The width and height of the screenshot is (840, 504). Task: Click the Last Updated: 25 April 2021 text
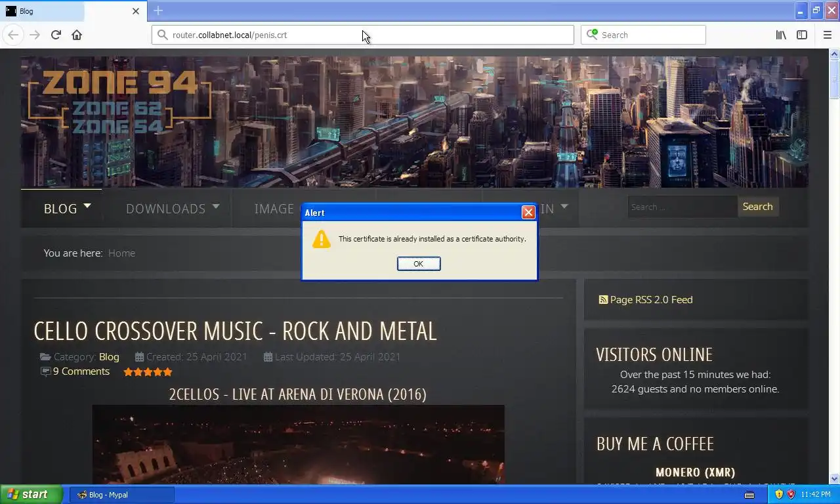[338, 357]
